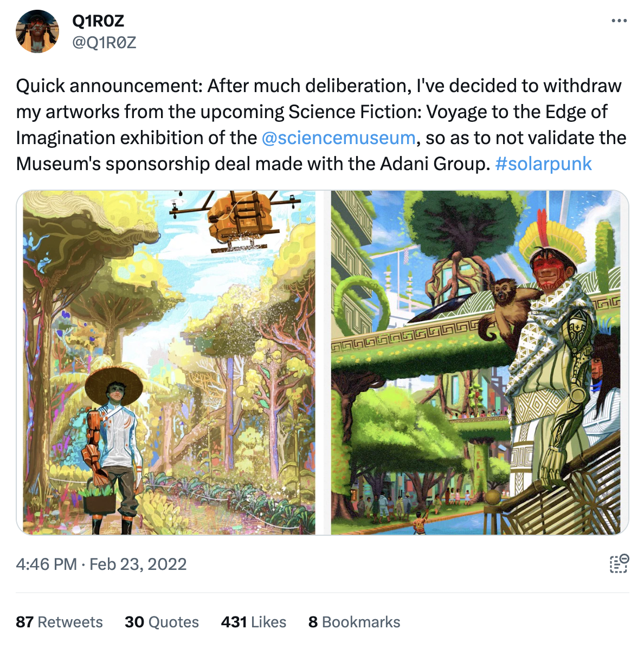Open the @sciencemuseum mention link

click(338, 138)
